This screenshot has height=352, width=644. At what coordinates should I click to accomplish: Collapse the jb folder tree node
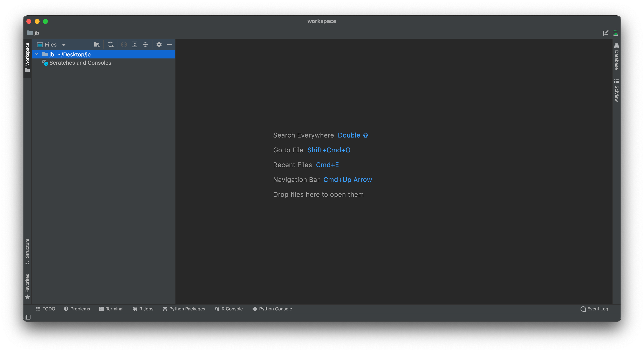pyautogui.click(x=36, y=54)
